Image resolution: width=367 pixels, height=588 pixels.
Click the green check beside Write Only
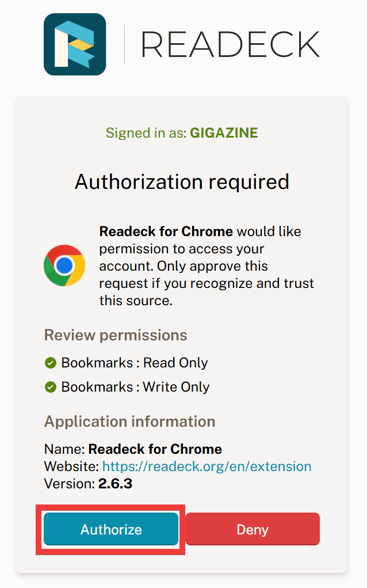50,387
